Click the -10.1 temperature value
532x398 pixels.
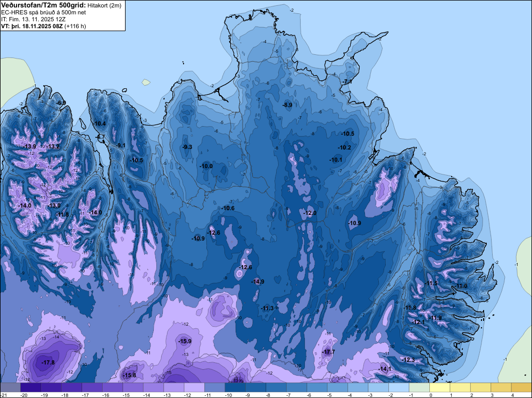pos(336,160)
